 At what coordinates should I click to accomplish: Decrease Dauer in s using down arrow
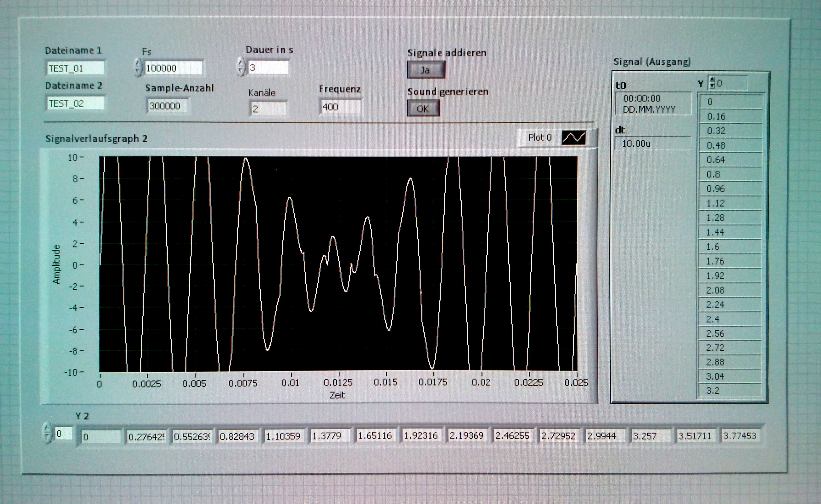(x=240, y=71)
